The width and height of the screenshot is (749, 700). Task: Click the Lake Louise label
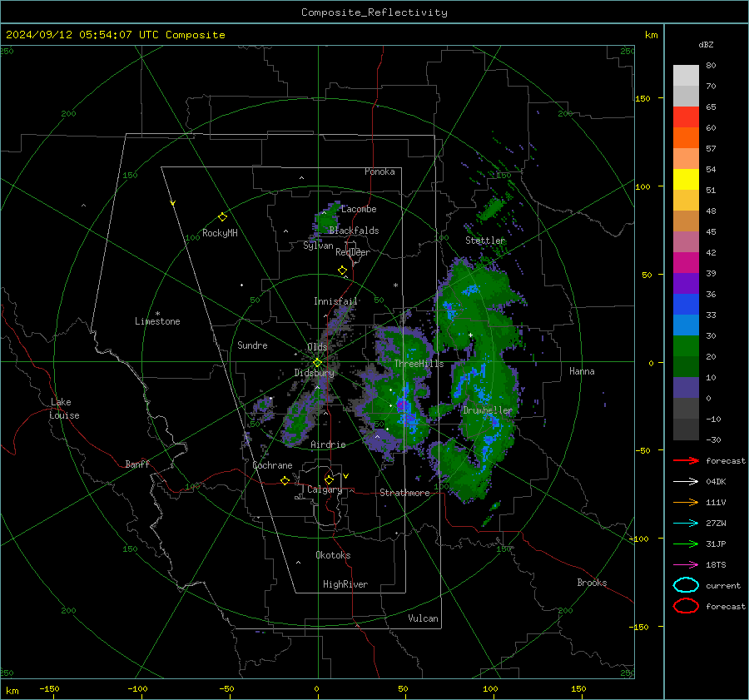coord(64,409)
